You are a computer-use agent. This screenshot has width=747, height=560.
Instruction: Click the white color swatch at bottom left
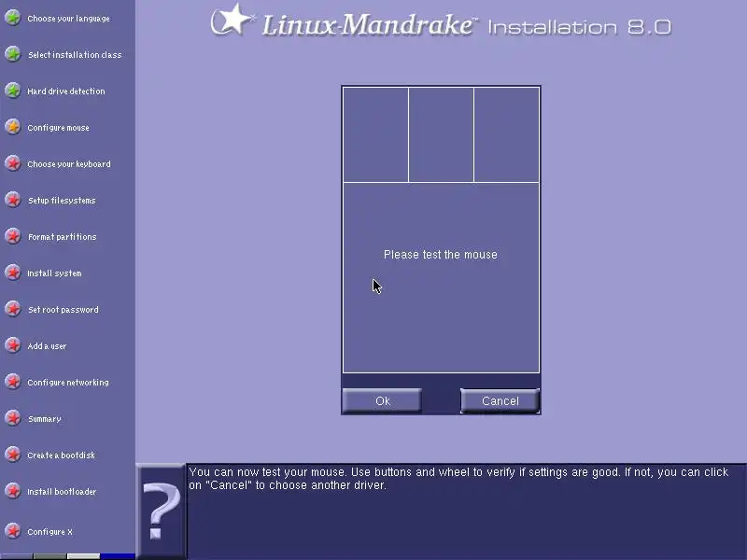83,556
